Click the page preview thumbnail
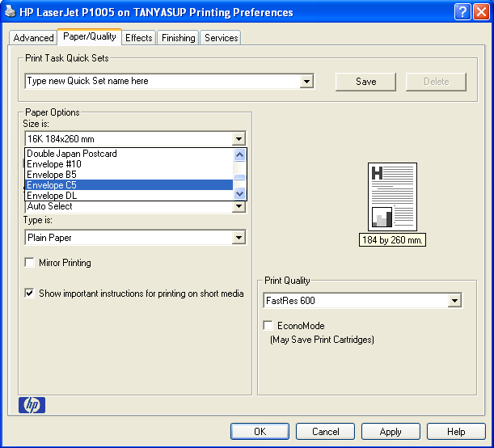The image size is (494, 448). [392, 197]
